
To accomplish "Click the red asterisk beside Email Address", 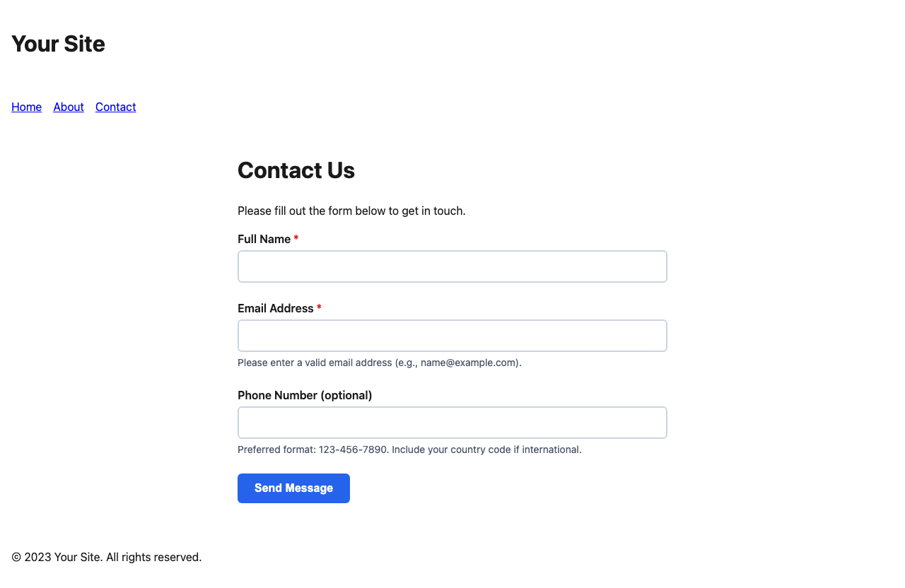I will coord(318,308).
